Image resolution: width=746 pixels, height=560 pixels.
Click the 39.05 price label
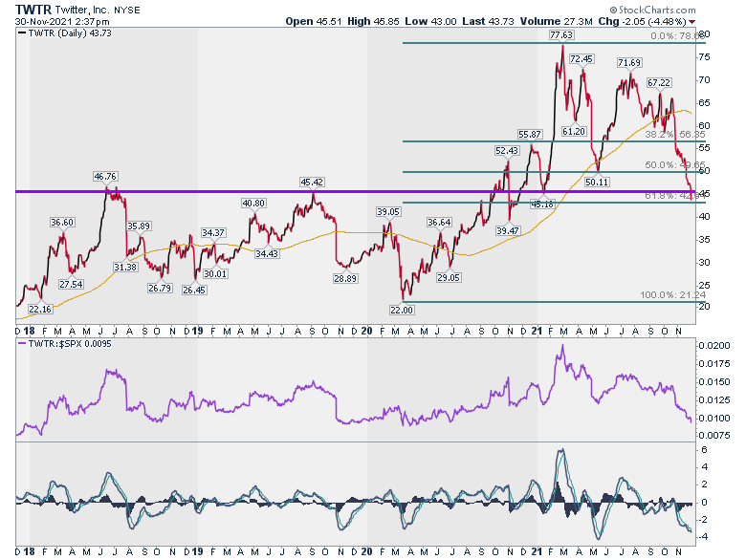[x=387, y=212]
